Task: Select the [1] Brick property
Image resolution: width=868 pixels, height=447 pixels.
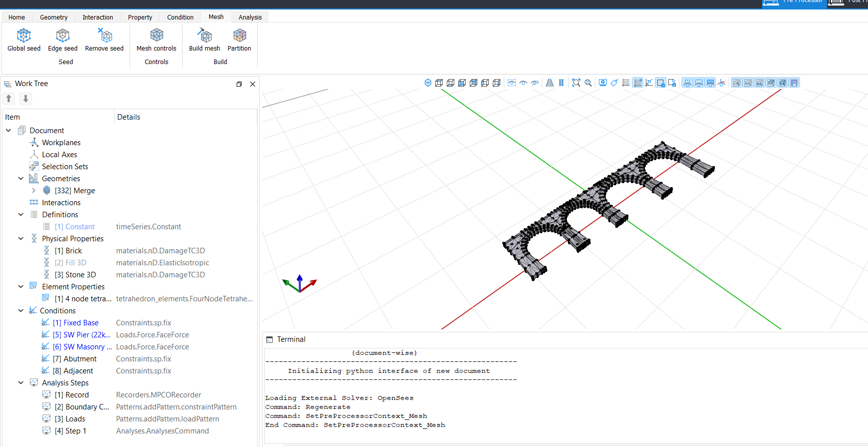Action: (68, 251)
